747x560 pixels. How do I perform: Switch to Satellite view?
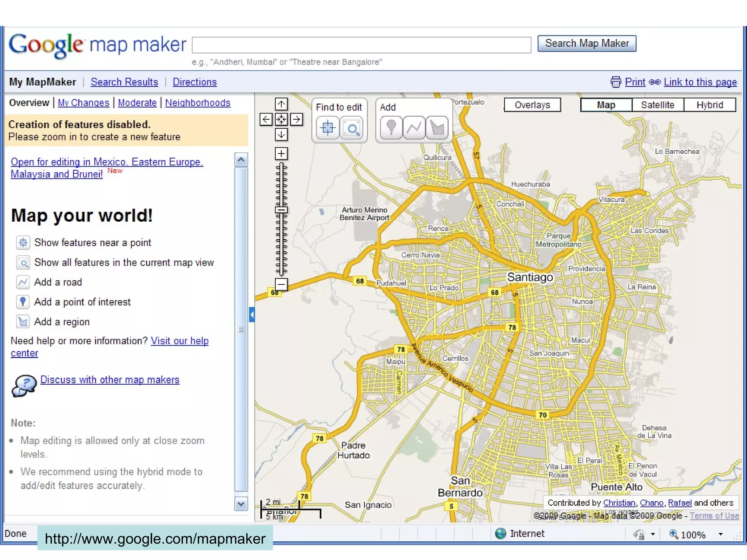658,105
